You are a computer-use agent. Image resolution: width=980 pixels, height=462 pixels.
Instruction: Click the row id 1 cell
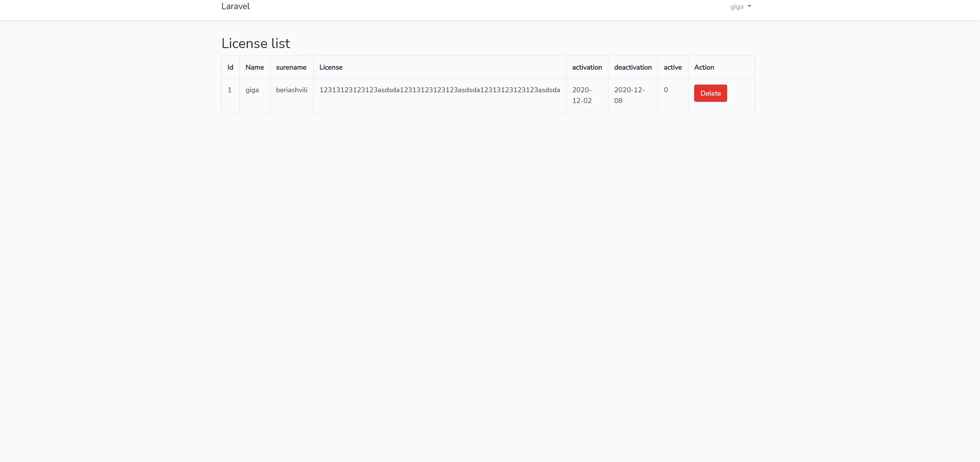[230, 90]
